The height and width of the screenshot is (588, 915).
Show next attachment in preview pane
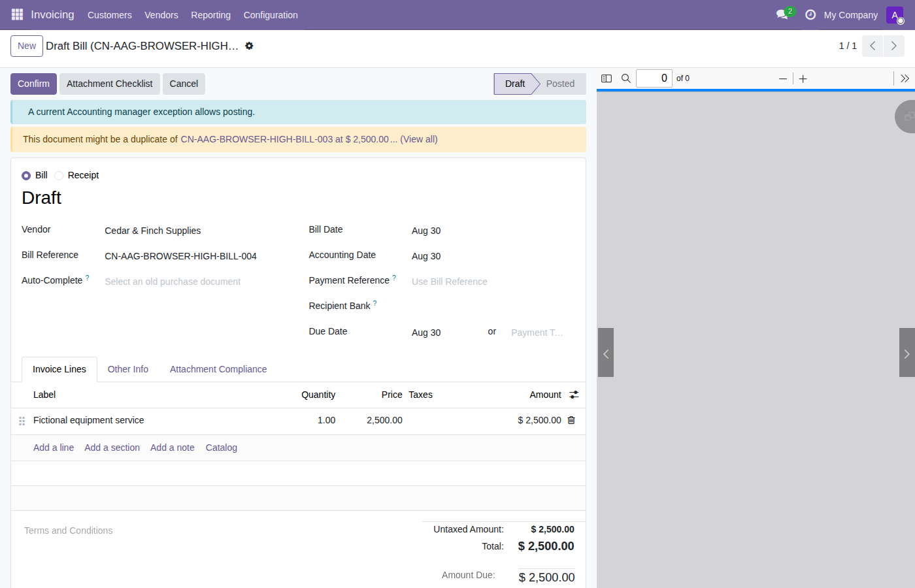[907, 353]
